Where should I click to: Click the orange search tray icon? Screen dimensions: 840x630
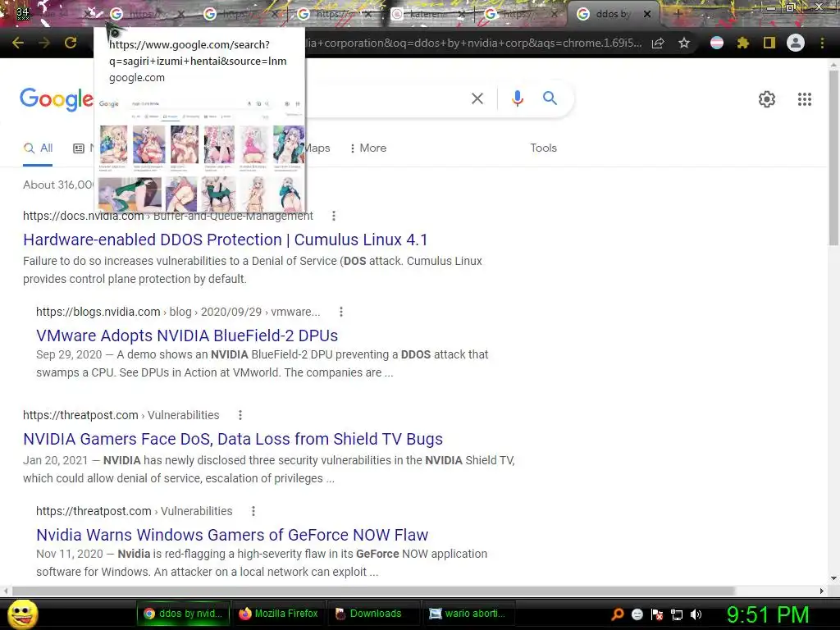[617, 614]
